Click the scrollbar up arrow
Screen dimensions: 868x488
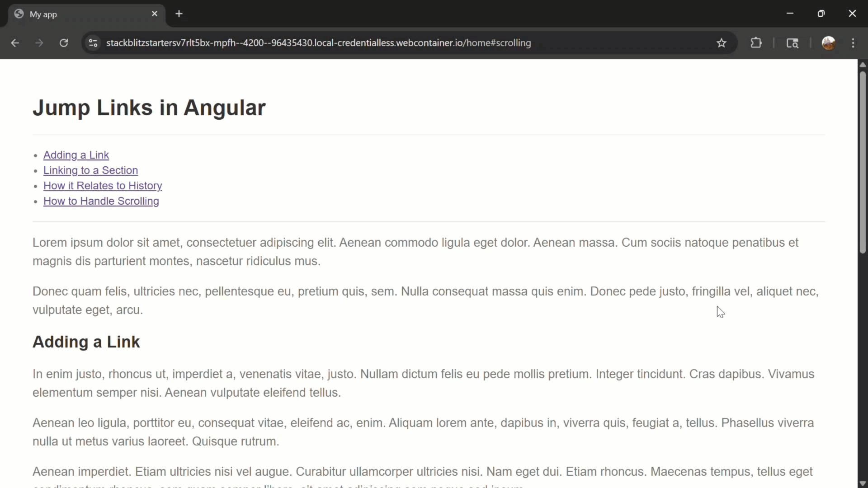point(863,65)
